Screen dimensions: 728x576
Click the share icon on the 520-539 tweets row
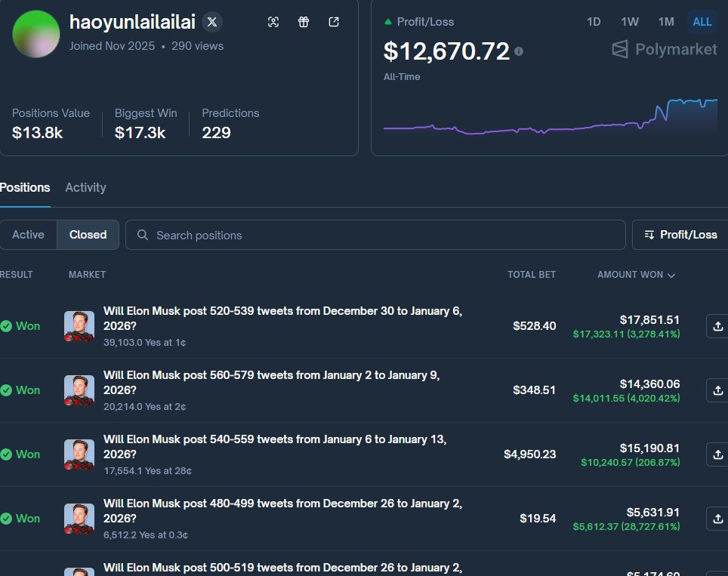[717, 326]
